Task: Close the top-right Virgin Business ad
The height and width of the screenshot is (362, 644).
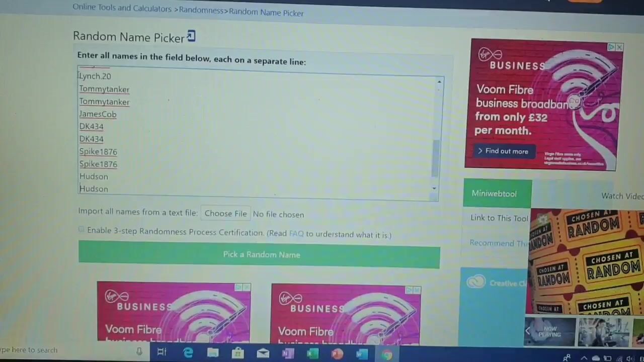Action: tap(619, 47)
